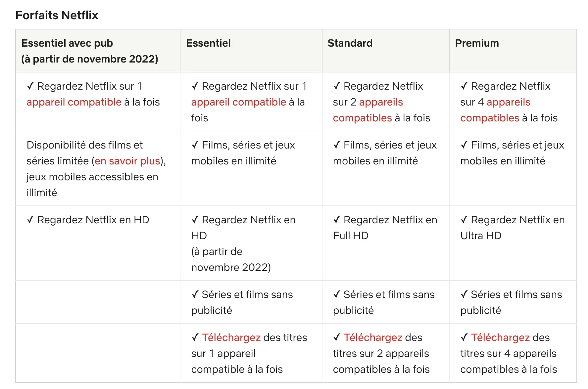
Task: Follow 'Téléchargez' link in Premium column
Action: [500, 338]
